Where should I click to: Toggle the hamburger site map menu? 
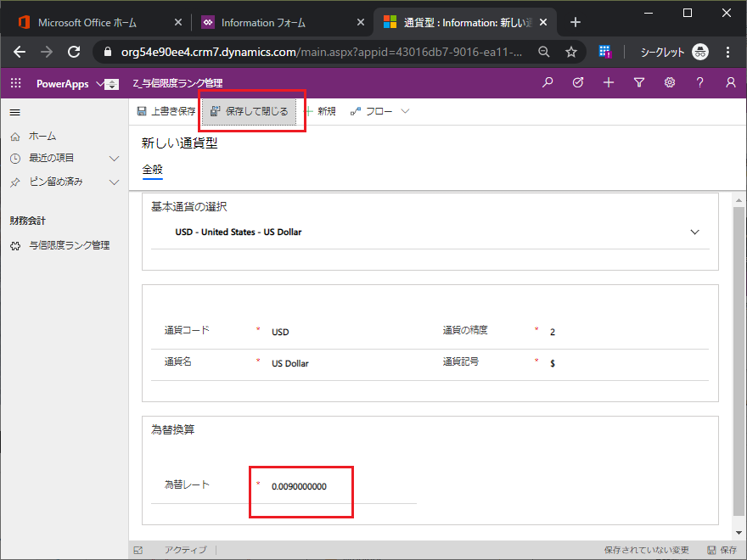click(x=15, y=112)
